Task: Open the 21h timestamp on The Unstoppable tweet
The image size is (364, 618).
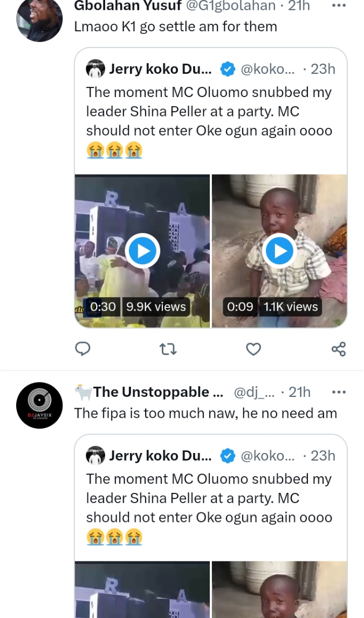Action: click(299, 392)
